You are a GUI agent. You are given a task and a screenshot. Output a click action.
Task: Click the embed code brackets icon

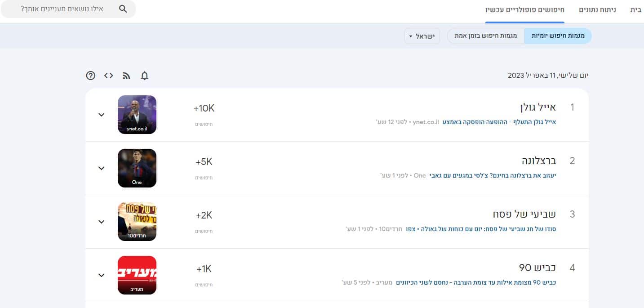pos(108,76)
